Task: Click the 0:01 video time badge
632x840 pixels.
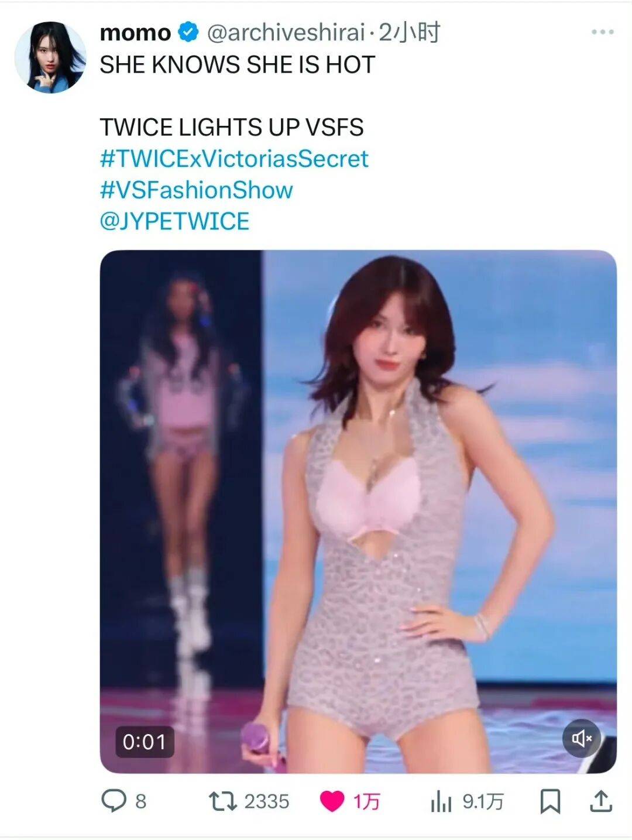Action: (x=145, y=742)
